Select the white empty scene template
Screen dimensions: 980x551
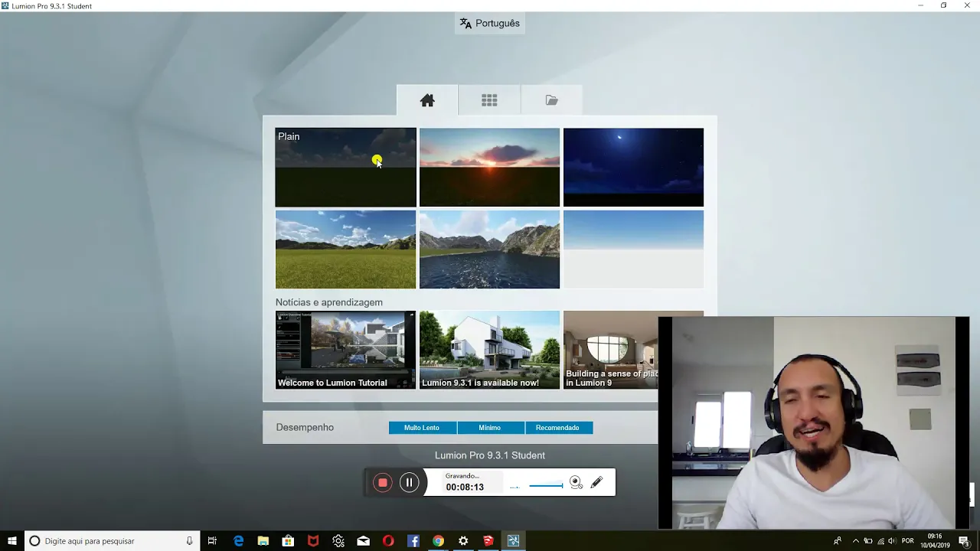coord(633,249)
